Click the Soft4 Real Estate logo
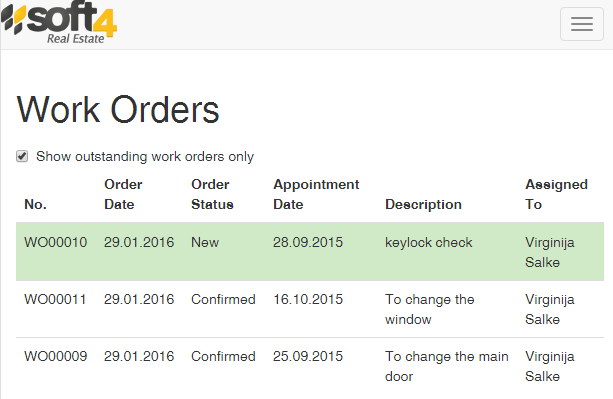 tap(59, 23)
